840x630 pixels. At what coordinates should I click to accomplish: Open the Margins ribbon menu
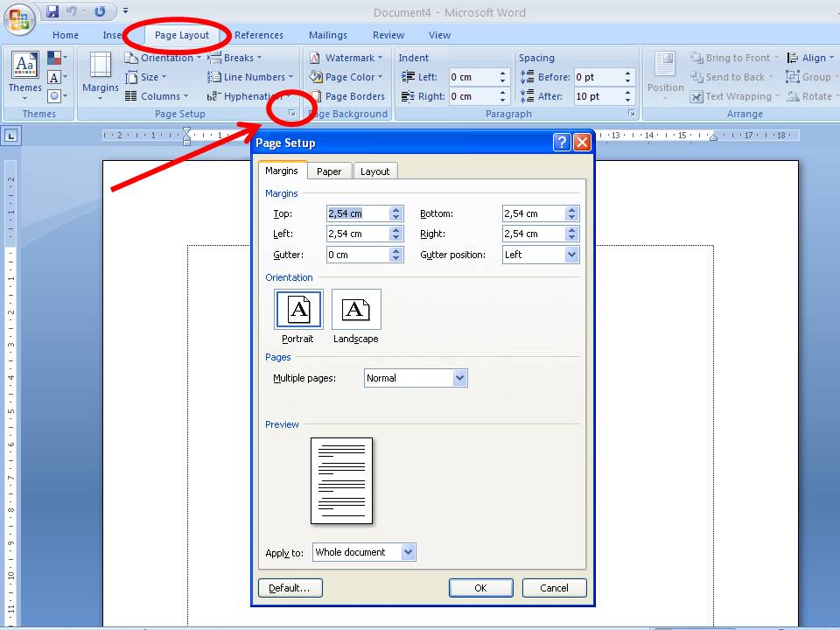coord(100,77)
